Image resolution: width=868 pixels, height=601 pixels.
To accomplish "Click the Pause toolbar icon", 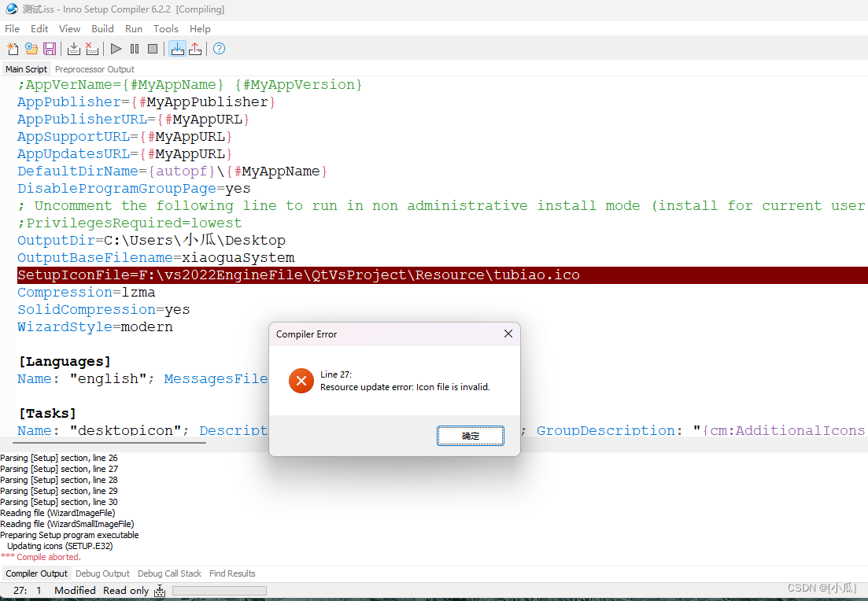I will click(135, 49).
